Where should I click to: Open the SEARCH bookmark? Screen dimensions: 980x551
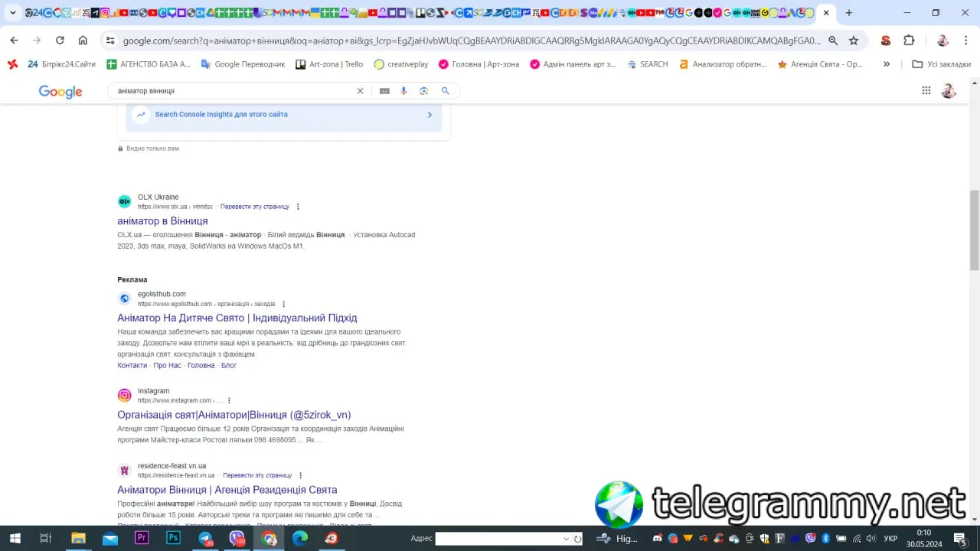pyautogui.click(x=648, y=64)
